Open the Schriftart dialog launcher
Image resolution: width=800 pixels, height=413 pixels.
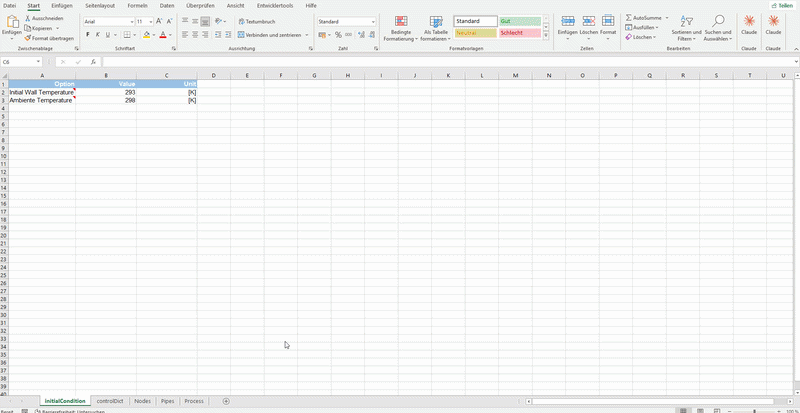point(174,48)
